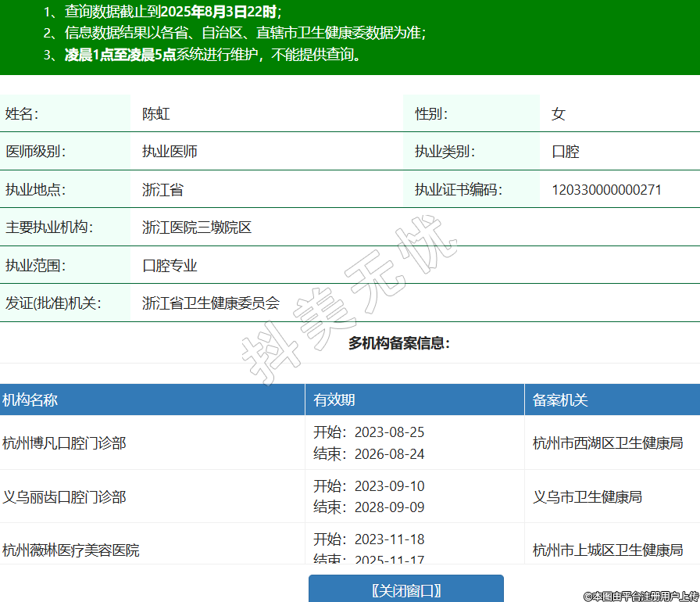
Task: Select the 杭州博凡口腔门诊部 row entry
Action: point(64,443)
